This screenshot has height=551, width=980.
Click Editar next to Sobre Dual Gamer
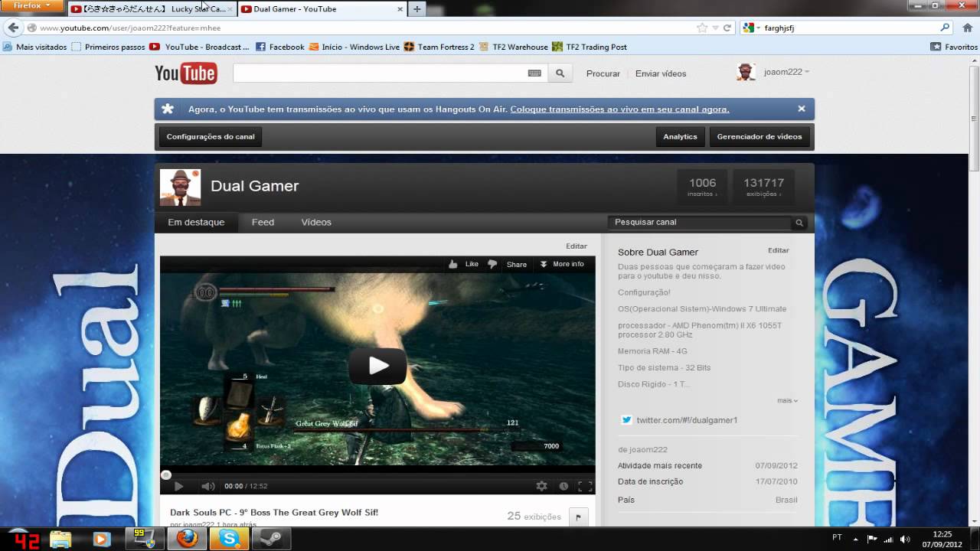tap(779, 250)
